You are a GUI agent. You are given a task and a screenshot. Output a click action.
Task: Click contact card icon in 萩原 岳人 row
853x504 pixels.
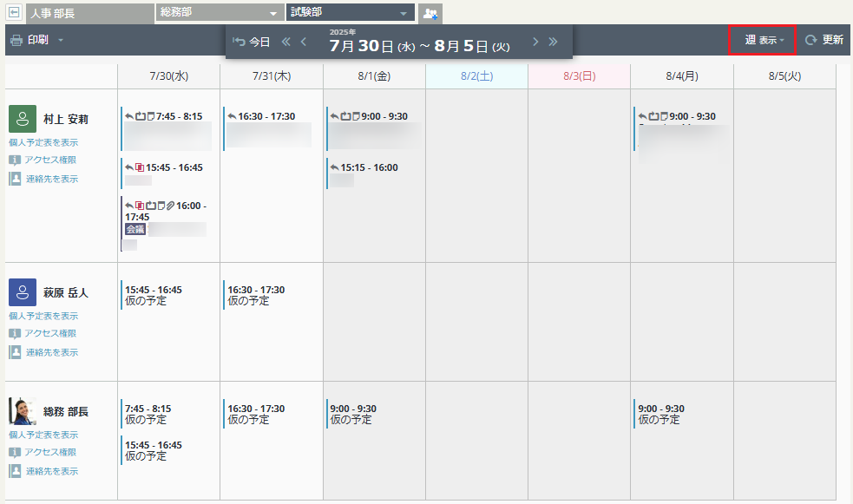click(x=16, y=352)
